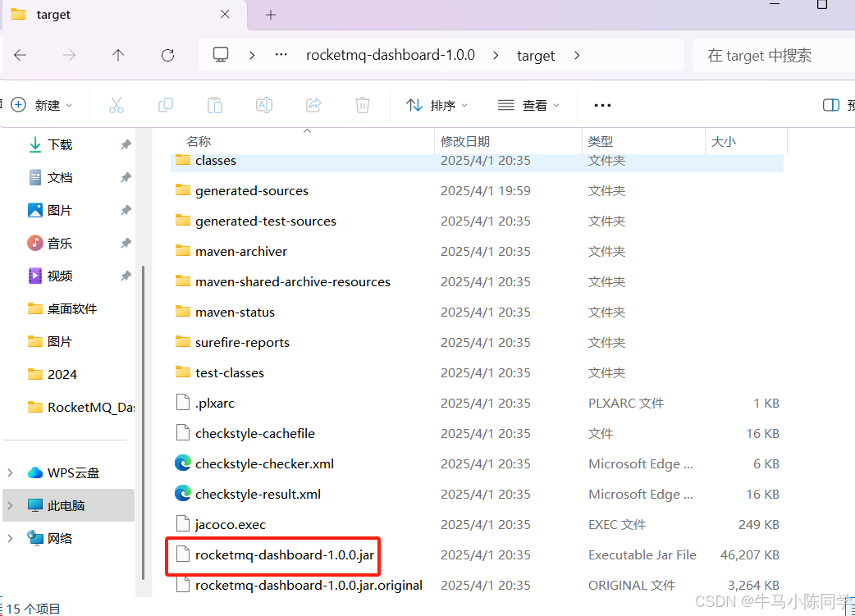Open the RocketMQ_Da folder in sidebar
Screen dimensions: 855x616
pyautogui.click(x=80, y=407)
